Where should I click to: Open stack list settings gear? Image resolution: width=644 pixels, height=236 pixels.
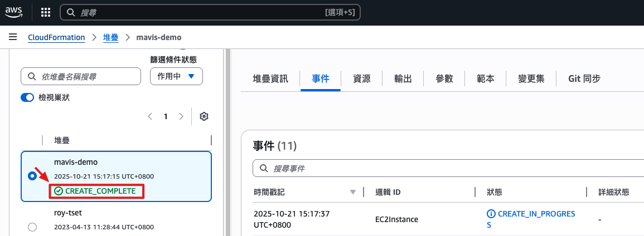[204, 116]
